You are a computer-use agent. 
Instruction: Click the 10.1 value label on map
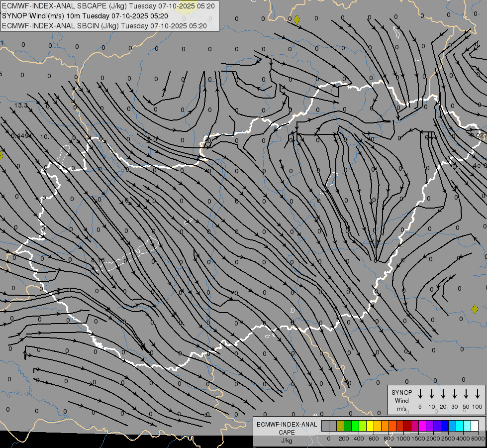tap(47, 136)
